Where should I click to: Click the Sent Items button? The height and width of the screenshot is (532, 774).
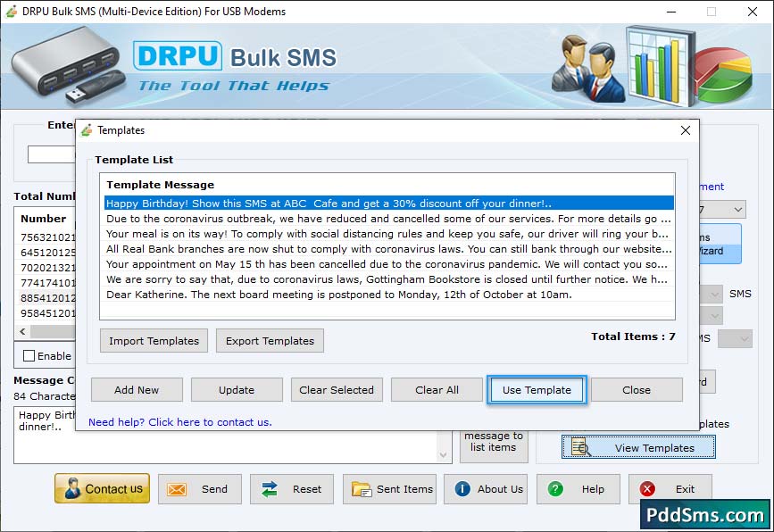click(x=389, y=489)
